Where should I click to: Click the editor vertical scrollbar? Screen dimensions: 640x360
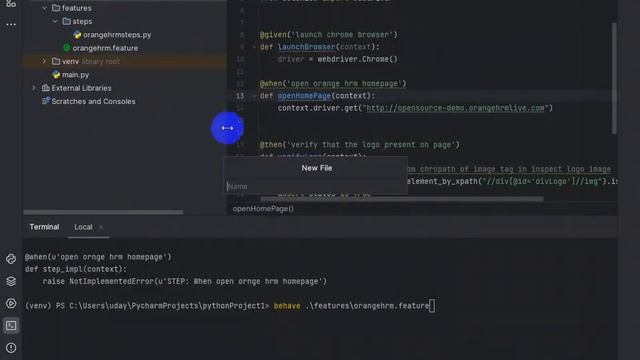(x=614, y=78)
